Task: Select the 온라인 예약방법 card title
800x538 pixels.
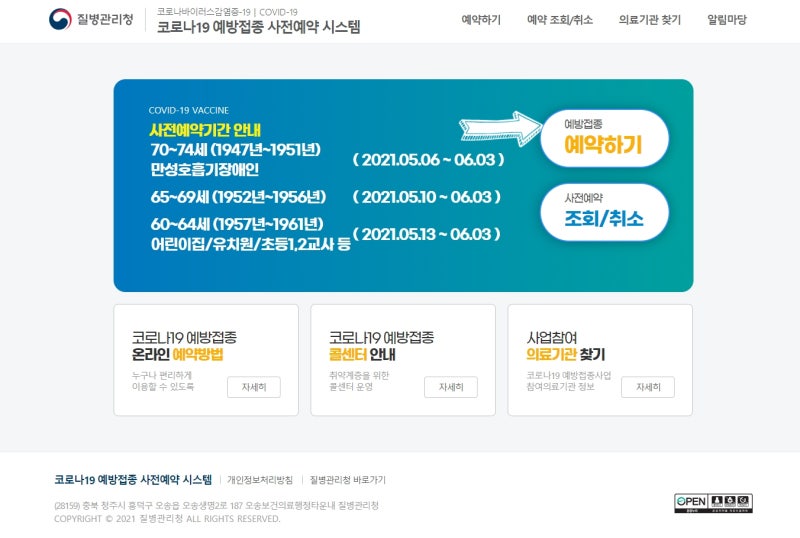Action: pos(178,354)
